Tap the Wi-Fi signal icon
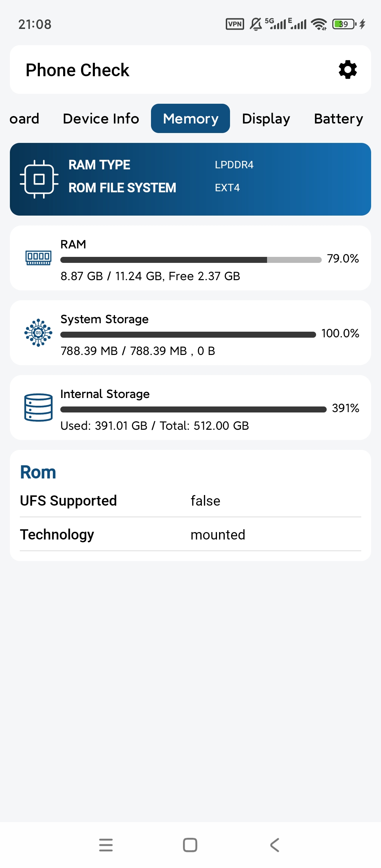381x868 pixels. (319, 24)
